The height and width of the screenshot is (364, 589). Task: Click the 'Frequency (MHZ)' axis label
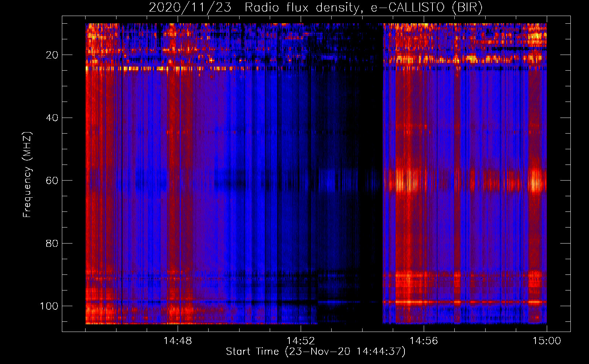pyautogui.click(x=27, y=175)
